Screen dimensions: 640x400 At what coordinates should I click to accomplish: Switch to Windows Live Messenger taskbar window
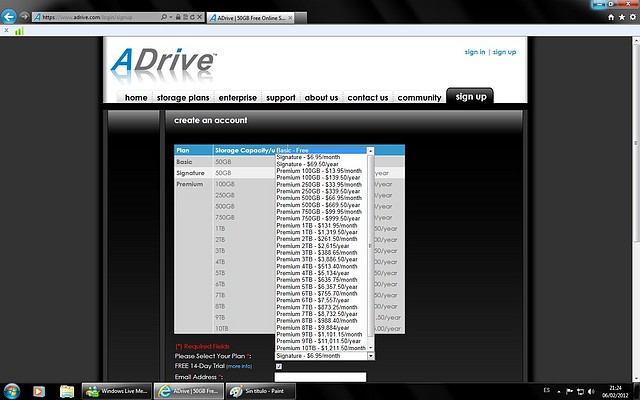click(117, 391)
